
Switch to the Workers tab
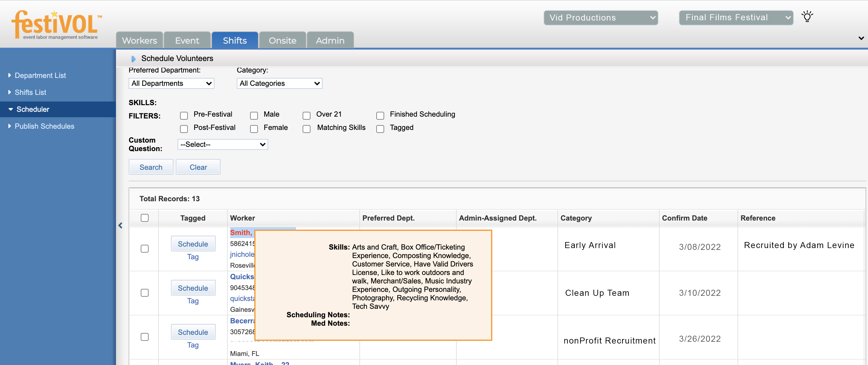(x=139, y=40)
